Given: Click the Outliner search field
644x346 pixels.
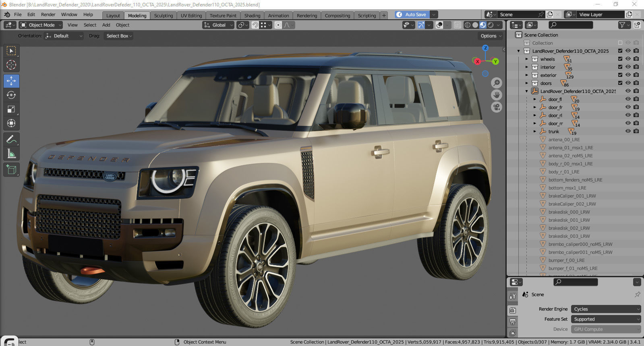Looking at the screenshot, I should click(x=571, y=25).
